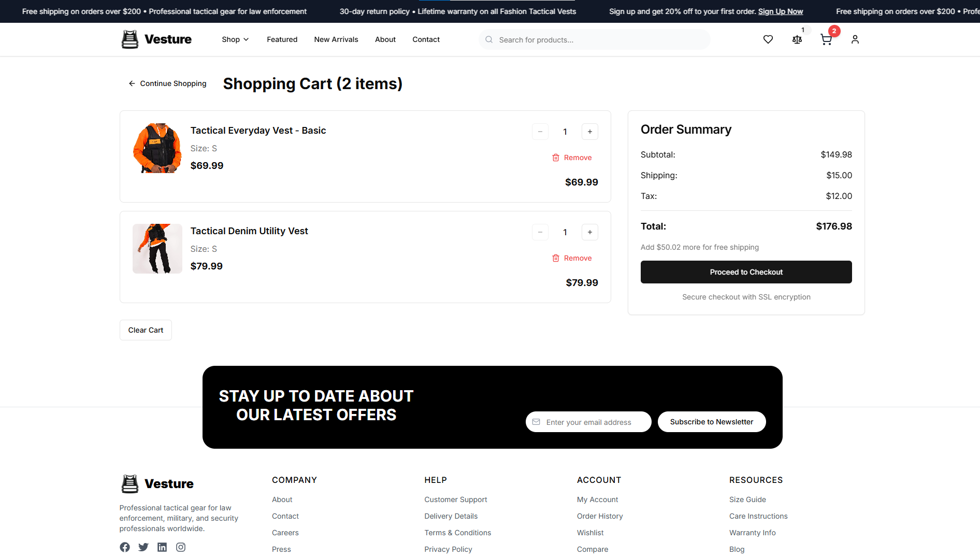Open the product comparison scale icon

797,39
